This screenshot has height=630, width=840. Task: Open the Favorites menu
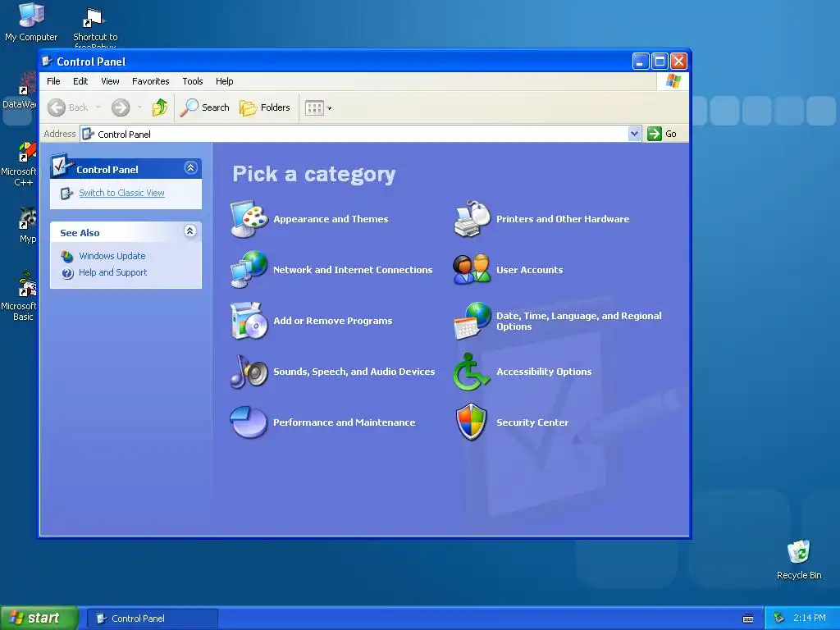pyautogui.click(x=151, y=81)
